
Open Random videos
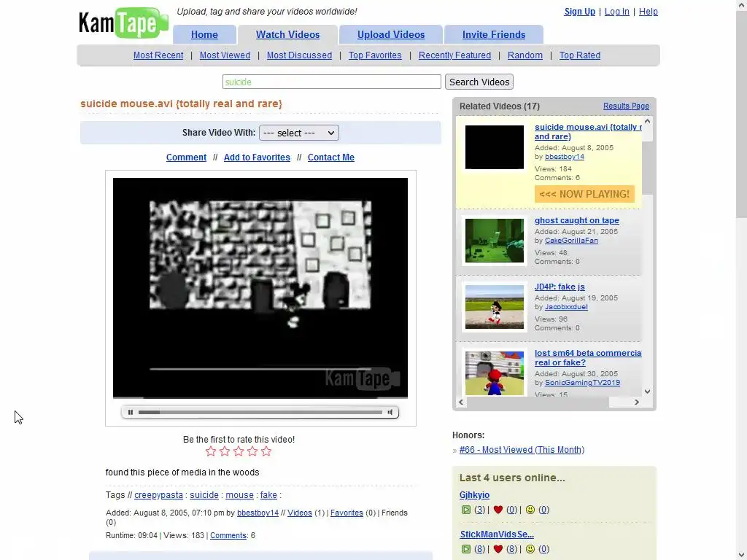(525, 55)
